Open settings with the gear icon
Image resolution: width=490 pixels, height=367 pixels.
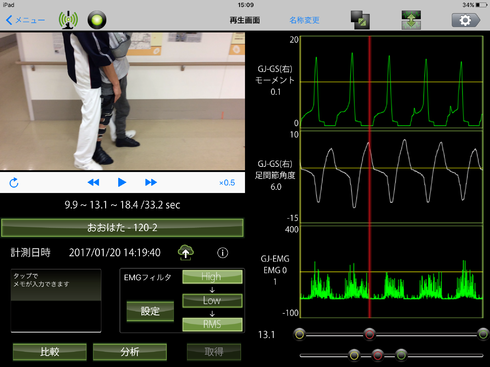point(466,20)
